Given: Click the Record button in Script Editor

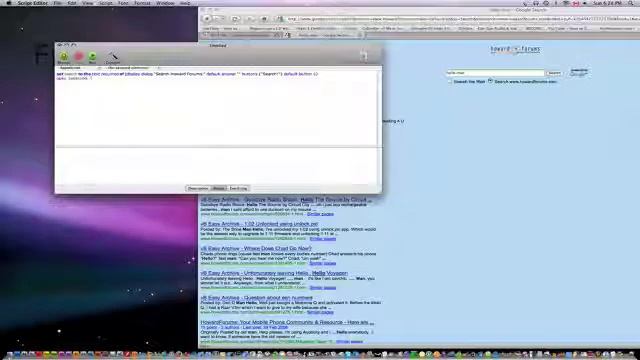Looking at the screenshot, I should pyautogui.click(x=64, y=57).
